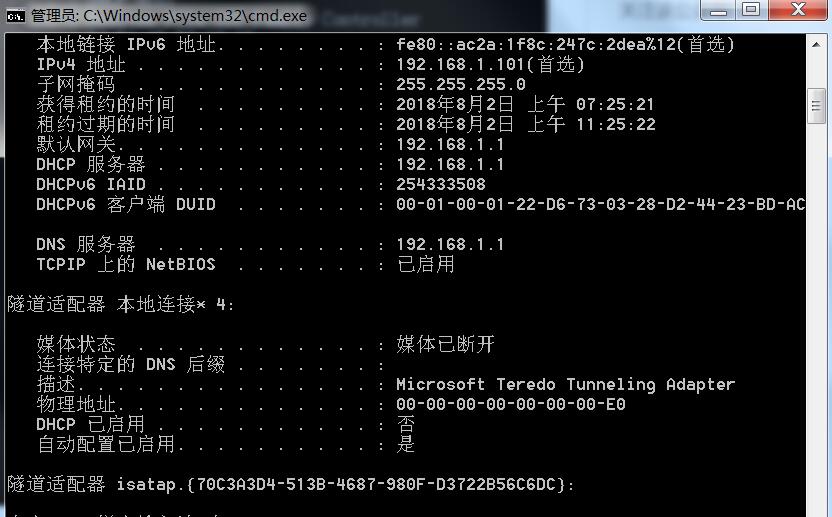This screenshot has height=517, width=832.
Task: Click the scrollbar up arrow
Action: coord(816,42)
